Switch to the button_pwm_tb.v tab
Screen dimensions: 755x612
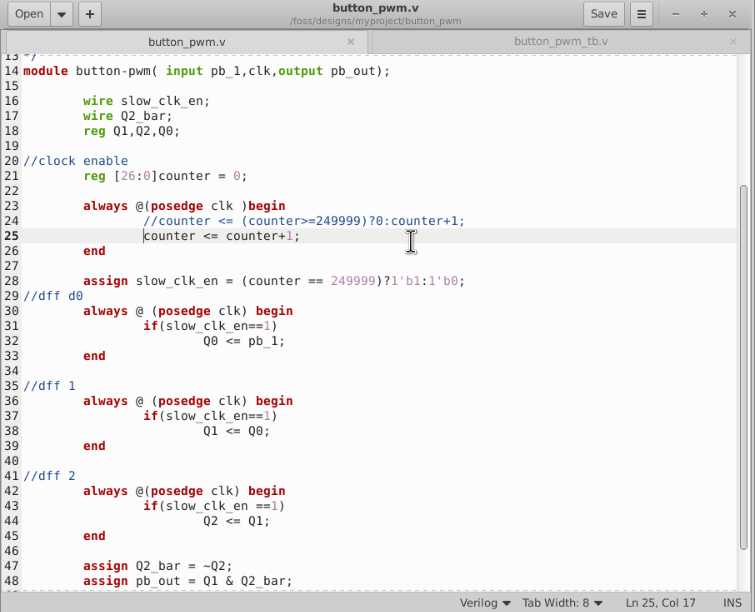560,42
